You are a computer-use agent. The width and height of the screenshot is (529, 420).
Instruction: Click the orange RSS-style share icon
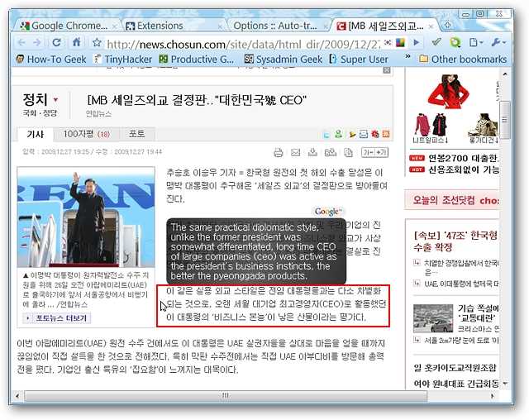(x=386, y=134)
